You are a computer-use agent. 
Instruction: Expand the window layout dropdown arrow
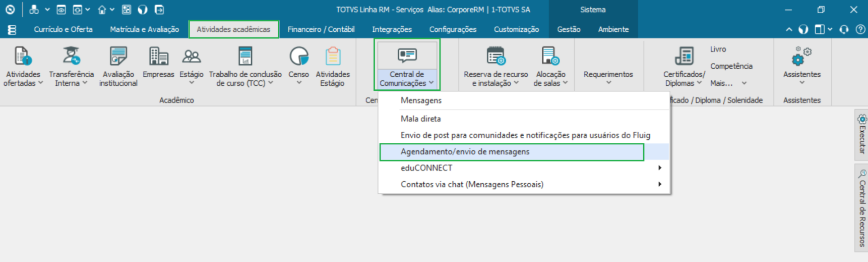click(x=830, y=29)
